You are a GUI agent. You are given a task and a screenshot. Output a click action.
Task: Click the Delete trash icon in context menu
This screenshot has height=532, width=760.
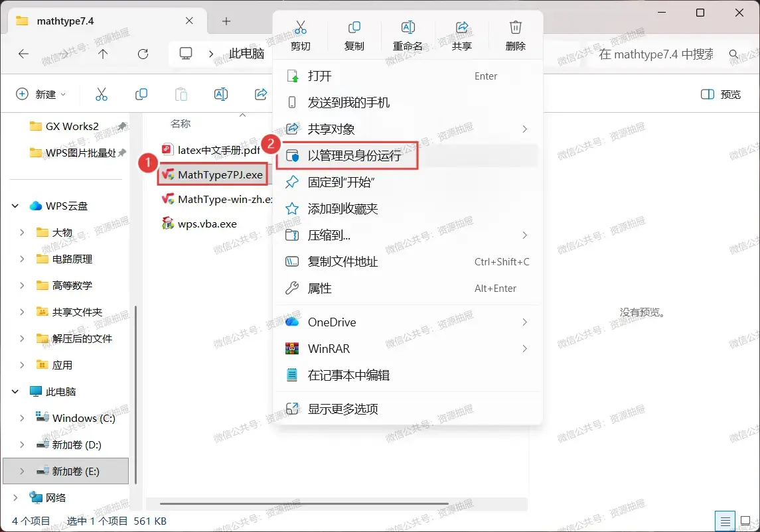click(x=516, y=28)
